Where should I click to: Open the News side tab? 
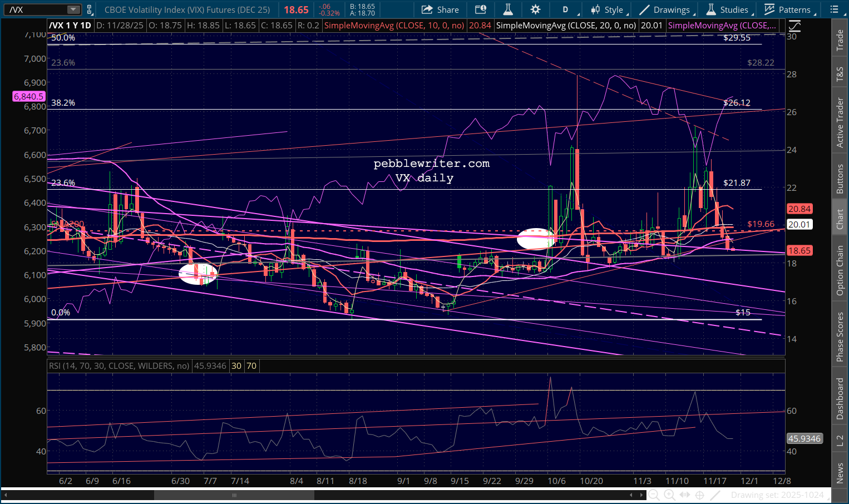840,473
